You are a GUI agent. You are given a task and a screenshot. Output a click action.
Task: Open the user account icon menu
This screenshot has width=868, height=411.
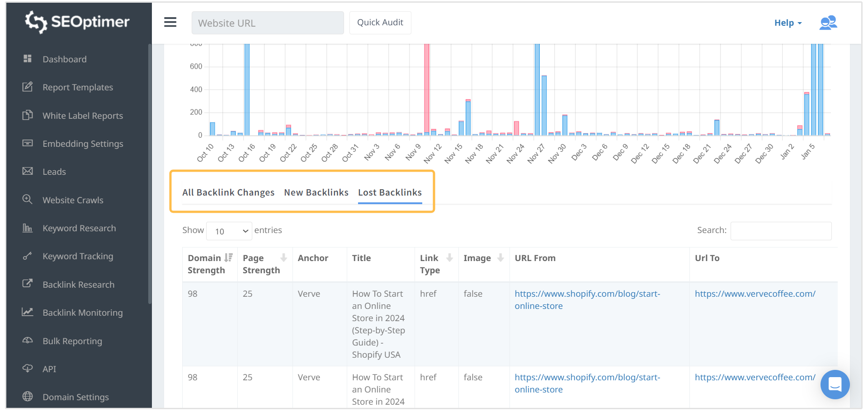point(828,23)
